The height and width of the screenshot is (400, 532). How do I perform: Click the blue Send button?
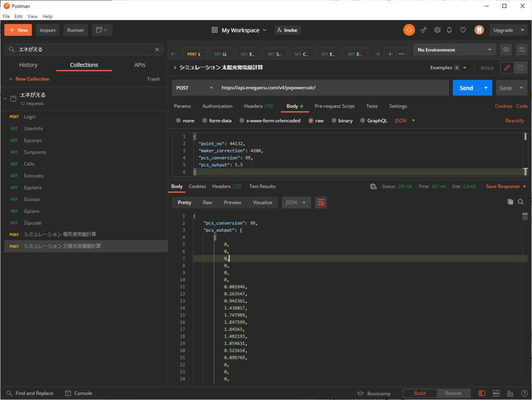point(466,88)
